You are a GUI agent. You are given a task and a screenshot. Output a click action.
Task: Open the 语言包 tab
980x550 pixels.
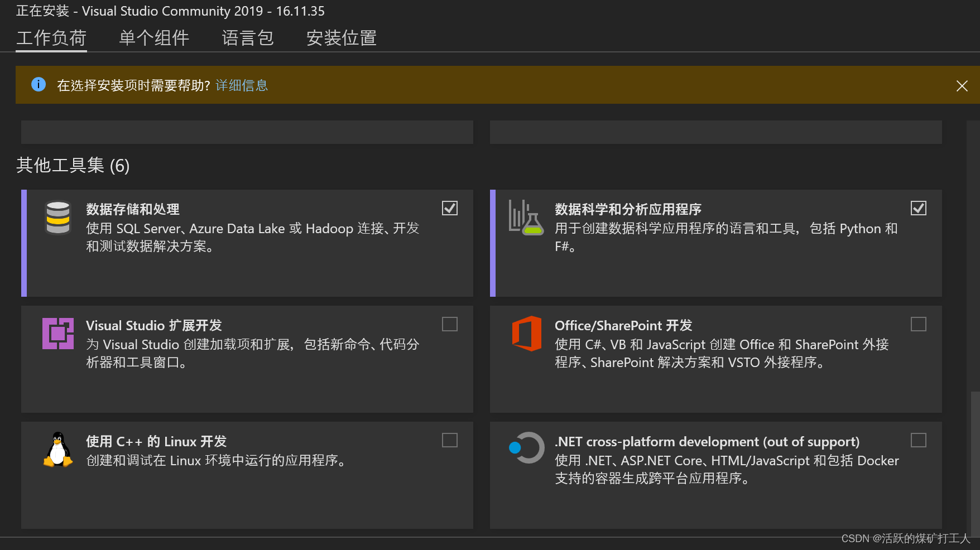[248, 37]
